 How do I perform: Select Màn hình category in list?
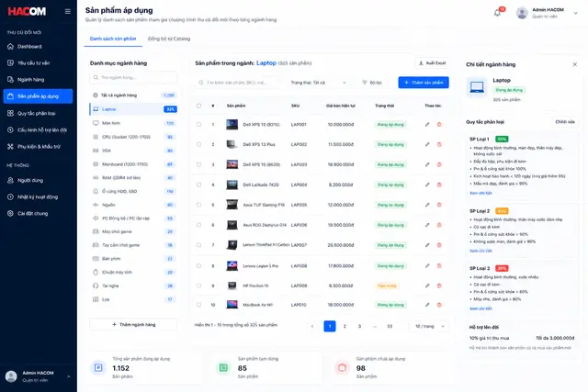point(133,123)
